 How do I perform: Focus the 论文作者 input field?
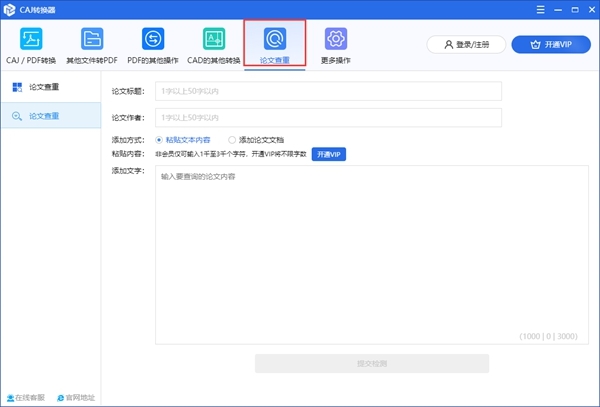(327, 117)
